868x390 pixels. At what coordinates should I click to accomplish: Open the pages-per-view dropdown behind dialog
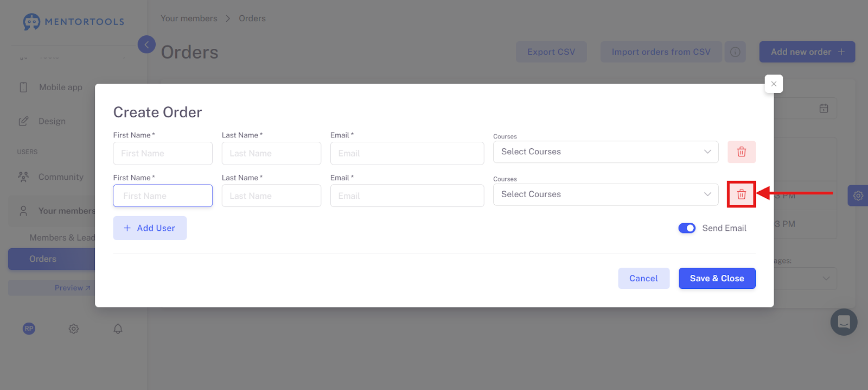pos(806,278)
